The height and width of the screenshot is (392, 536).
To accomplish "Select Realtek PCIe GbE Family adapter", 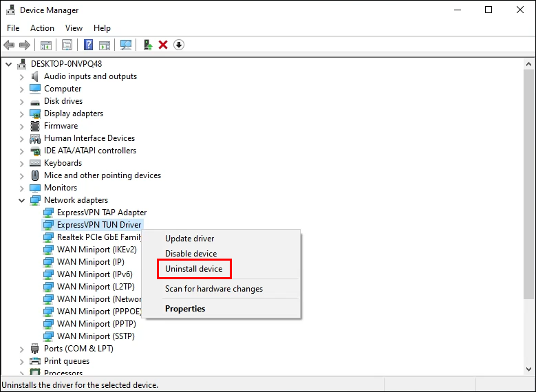I will pyautogui.click(x=99, y=237).
